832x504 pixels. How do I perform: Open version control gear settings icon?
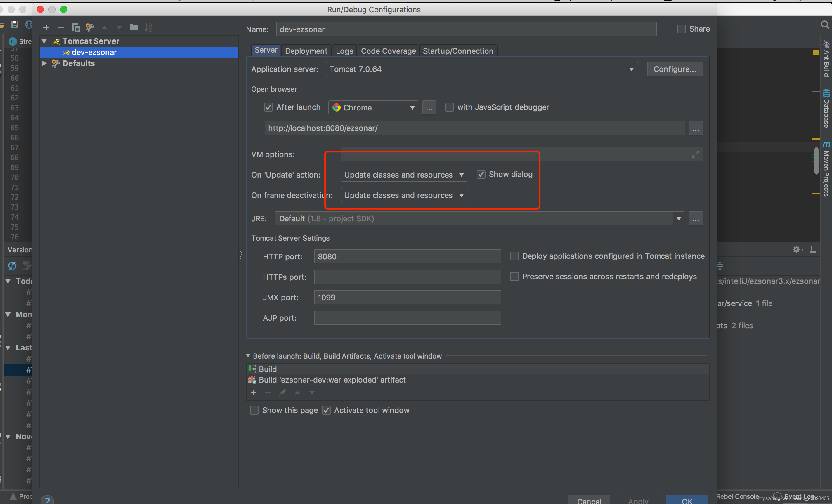coord(798,249)
